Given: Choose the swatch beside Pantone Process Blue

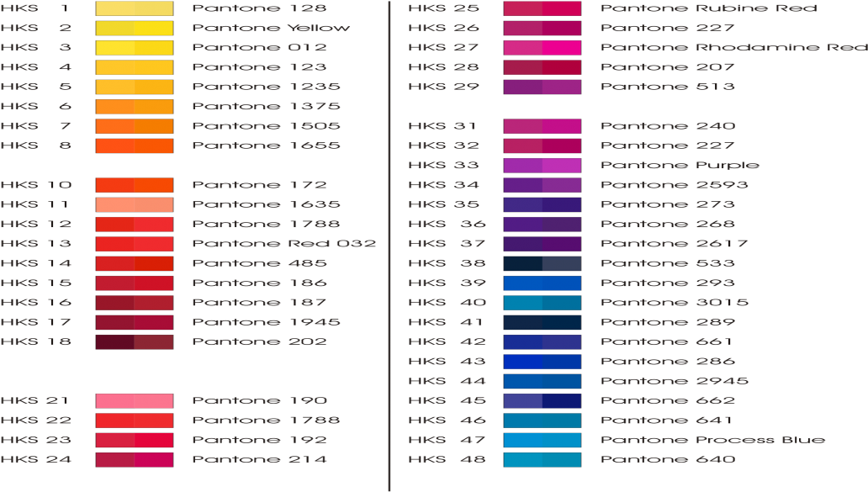Looking at the screenshot, I should [x=542, y=440].
